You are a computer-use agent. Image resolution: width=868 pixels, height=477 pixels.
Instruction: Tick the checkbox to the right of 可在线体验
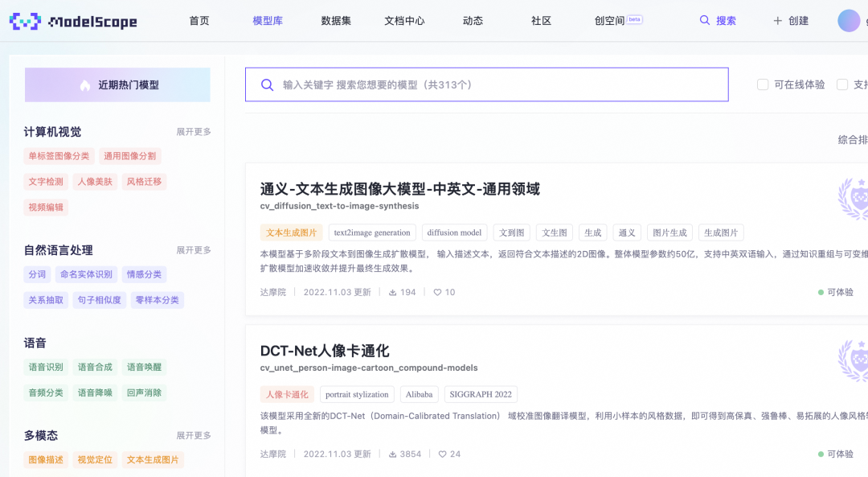(x=842, y=84)
